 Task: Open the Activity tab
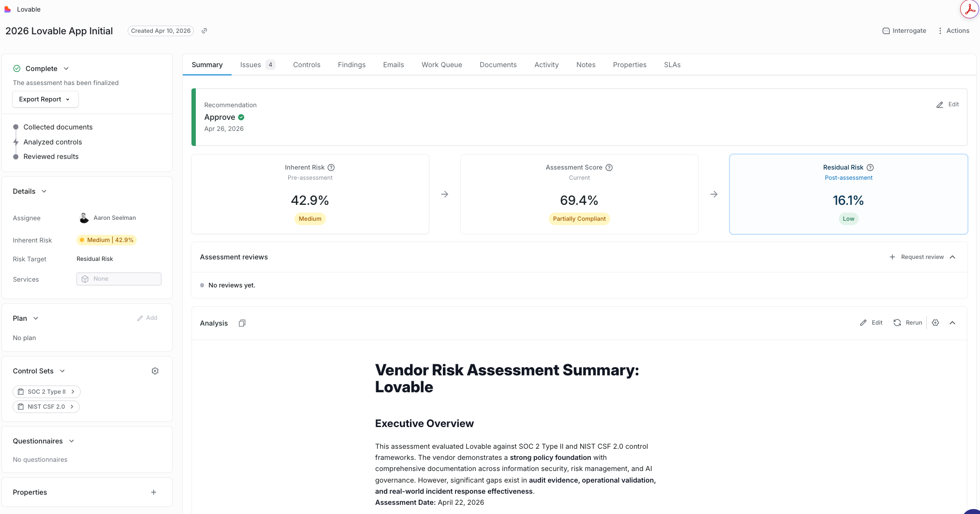[x=546, y=65]
